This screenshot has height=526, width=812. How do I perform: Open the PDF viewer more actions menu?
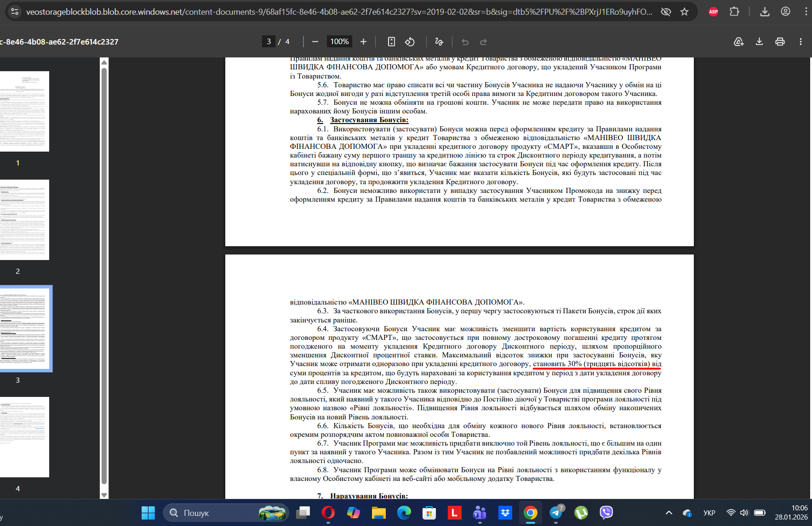801,42
